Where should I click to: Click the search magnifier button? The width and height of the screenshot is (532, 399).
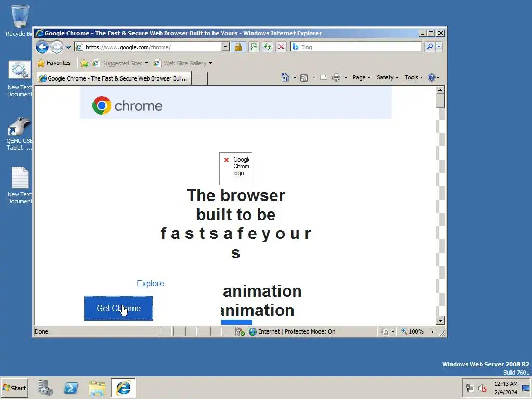coord(430,47)
